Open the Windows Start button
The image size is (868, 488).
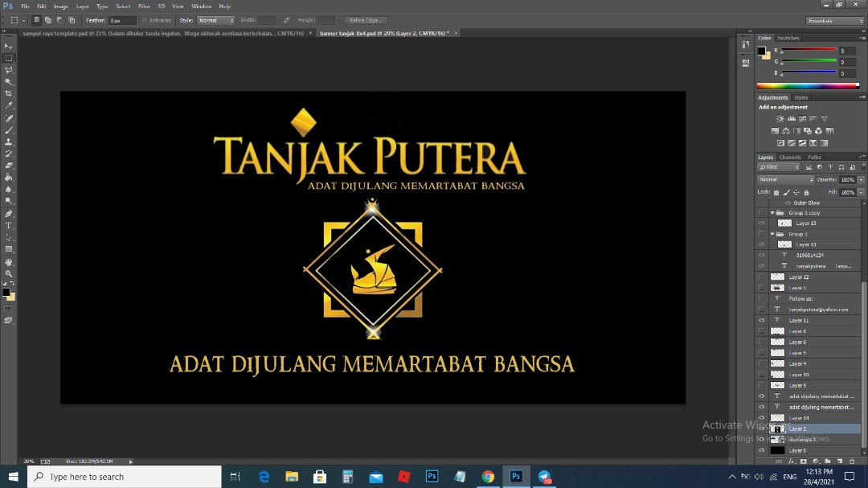pos(14,477)
